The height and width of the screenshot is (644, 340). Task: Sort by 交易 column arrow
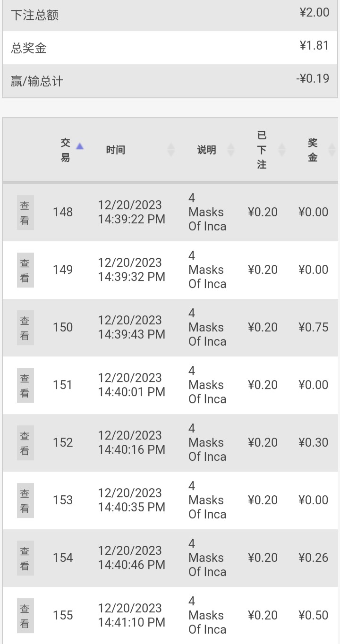(80, 146)
